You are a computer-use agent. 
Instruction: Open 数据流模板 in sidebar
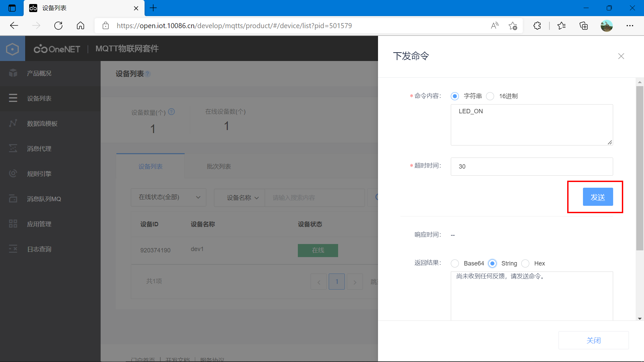pos(50,124)
